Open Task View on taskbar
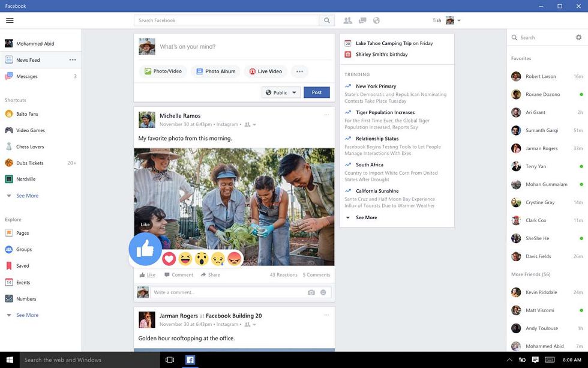588x368 pixels. click(170, 360)
